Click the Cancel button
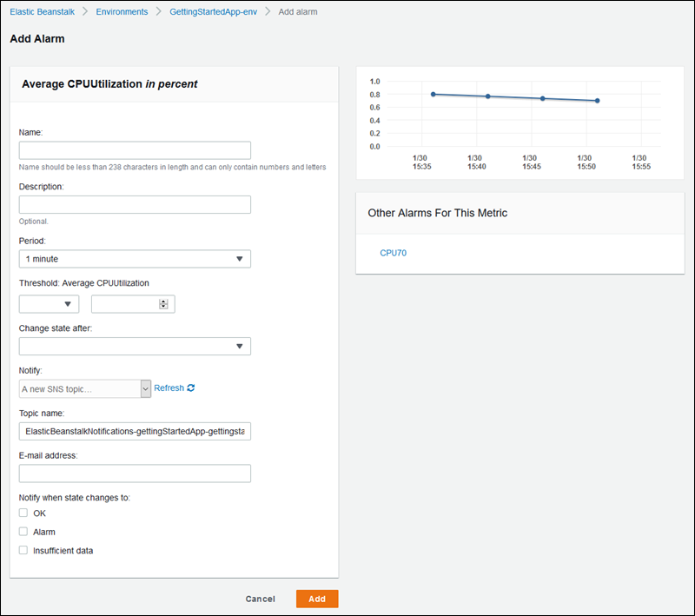The width and height of the screenshot is (695, 616). pos(260,599)
